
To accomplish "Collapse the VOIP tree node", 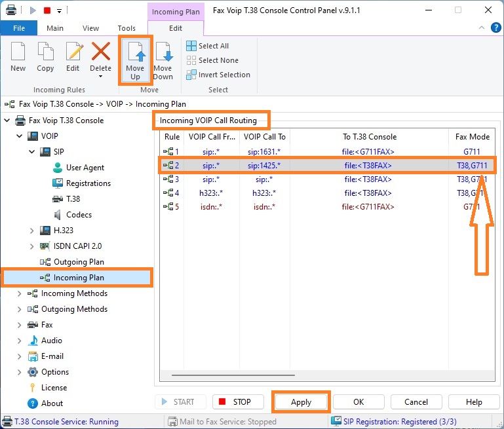I will 19,136.
